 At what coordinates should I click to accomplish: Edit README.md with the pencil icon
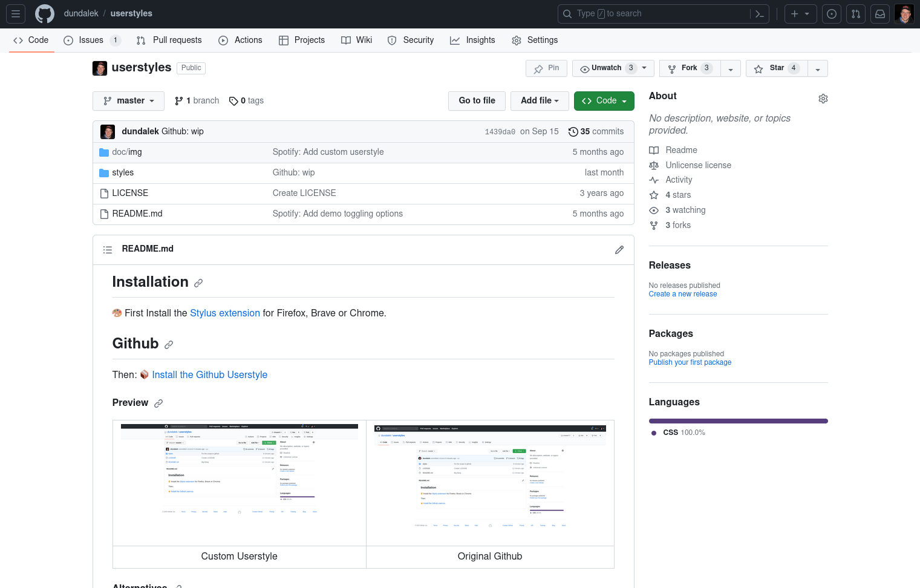tap(619, 250)
